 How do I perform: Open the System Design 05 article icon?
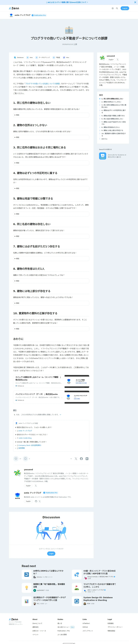[x=77, y=601]
